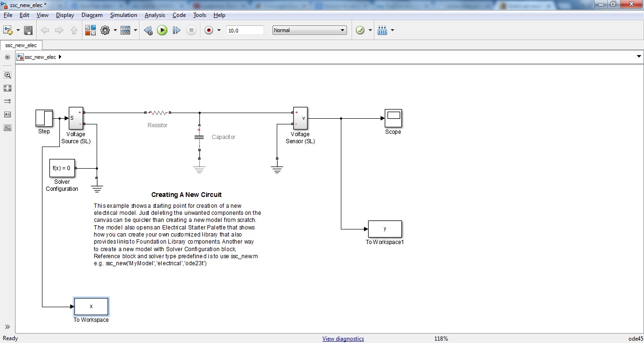Click the Fit to View icon
The height and width of the screenshot is (343, 644).
click(8, 88)
